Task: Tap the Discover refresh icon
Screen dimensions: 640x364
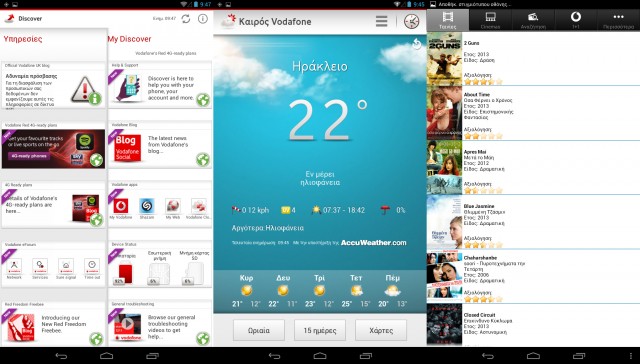Action: (x=186, y=19)
